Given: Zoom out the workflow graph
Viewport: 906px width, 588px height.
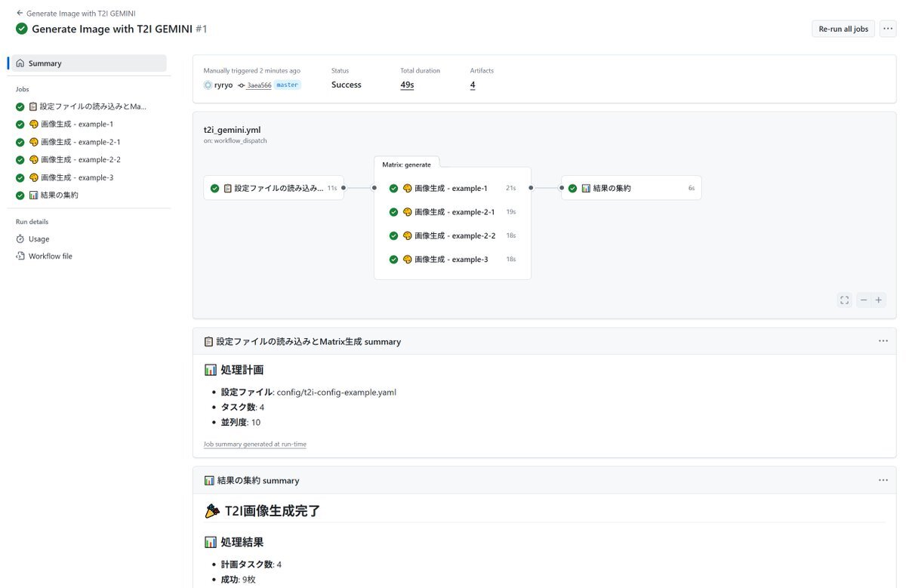Looking at the screenshot, I should [864, 300].
